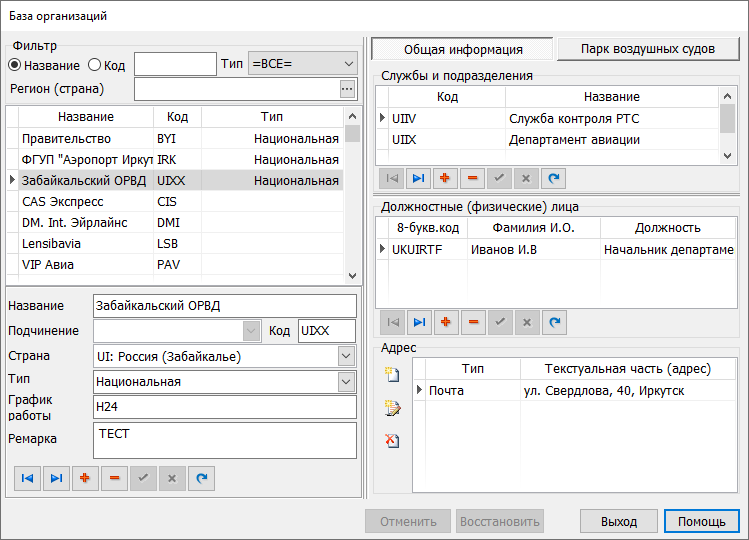Click the organization list vertical scrollbar
This screenshot has width=749, height=540.
click(x=351, y=200)
